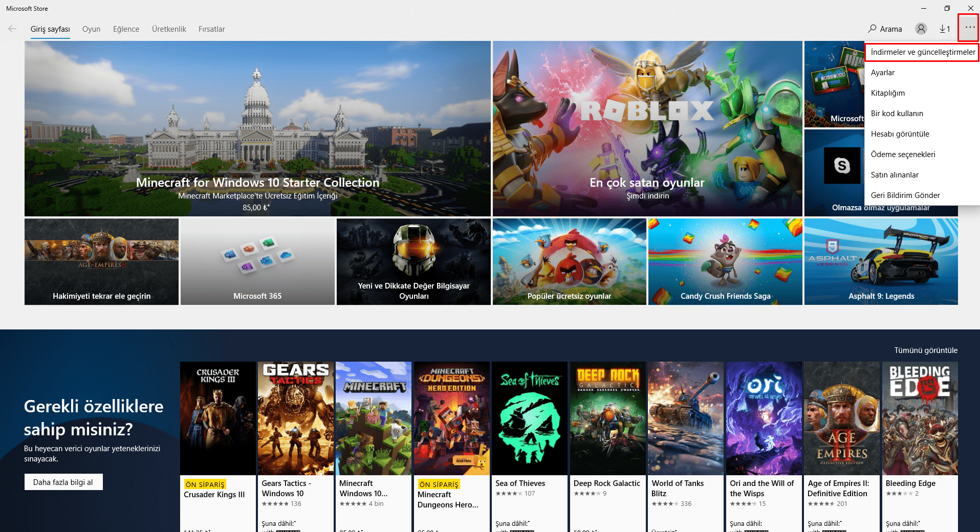Open Minecraft Dungeons Hero Edition cover

coord(452,418)
